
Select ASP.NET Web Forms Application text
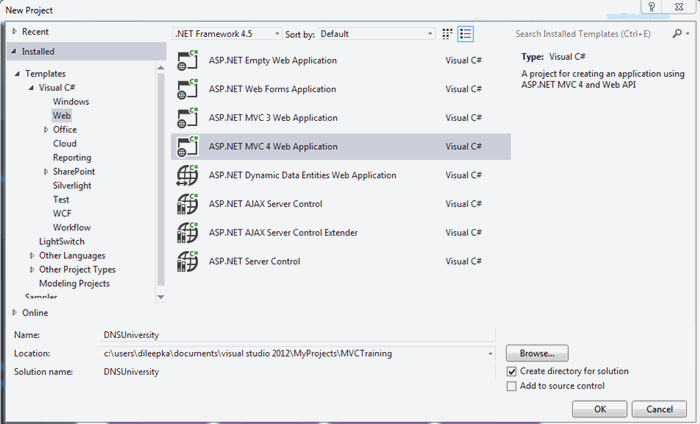tap(272, 89)
